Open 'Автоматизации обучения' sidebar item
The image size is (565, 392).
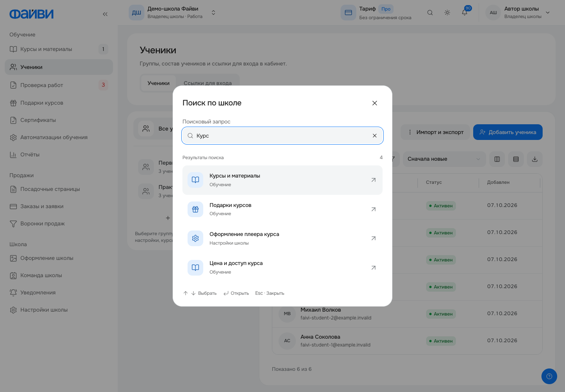[x=59, y=137]
